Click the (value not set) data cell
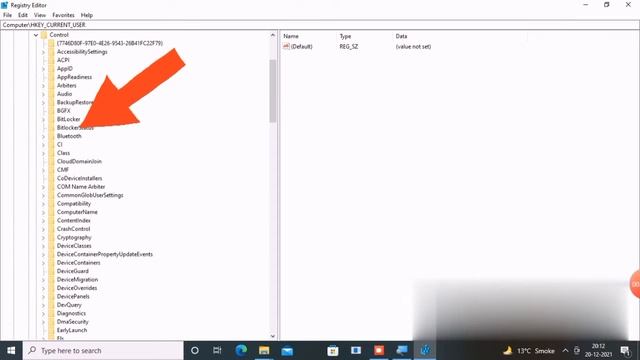 pos(413,47)
